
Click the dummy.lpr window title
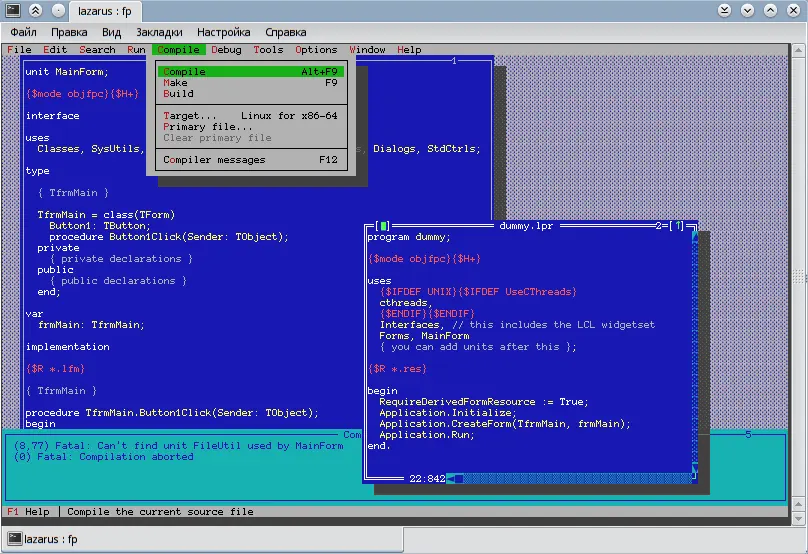click(x=526, y=226)
